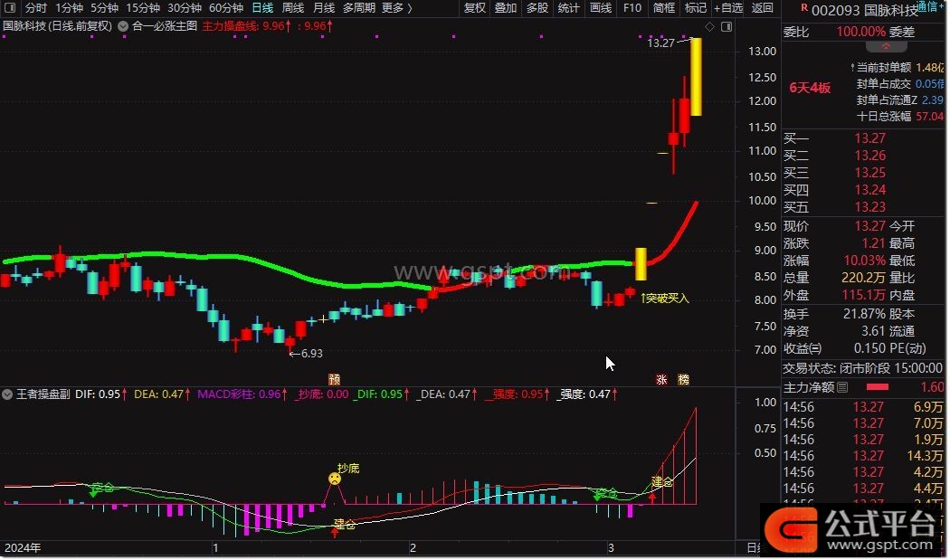Screen dimensions: 950x560
Task: Click stock title 002093 国脉科技
Action: tap(865, 10)
